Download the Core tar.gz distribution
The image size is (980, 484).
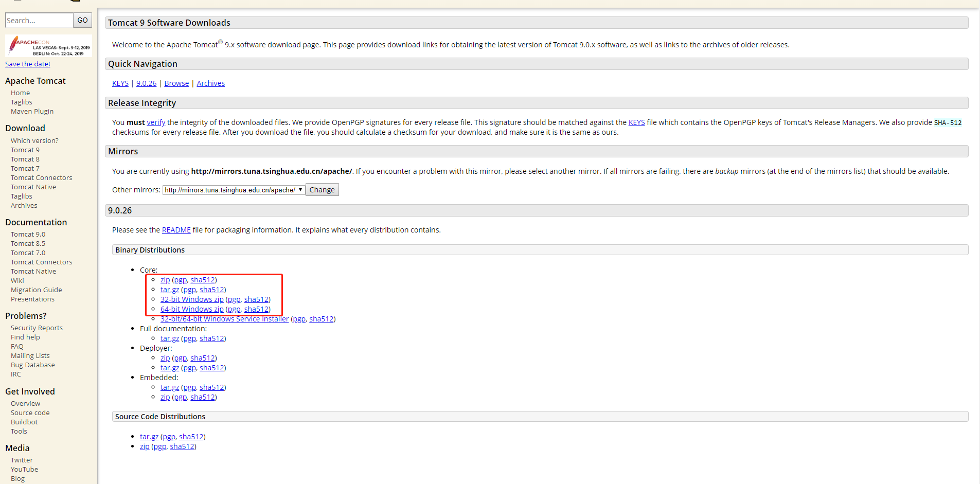(170, 290)
